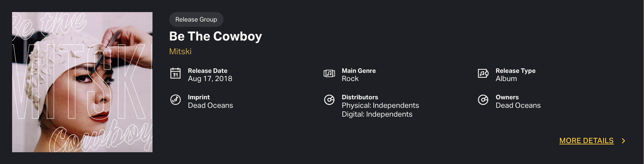Screen dimensions: 644x164
Task: Select the Rock genre value
Action: click(x=350, y=79)
